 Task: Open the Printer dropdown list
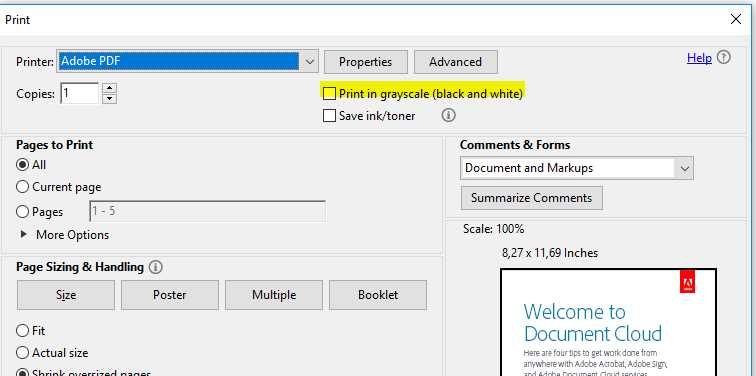[310, 62]
